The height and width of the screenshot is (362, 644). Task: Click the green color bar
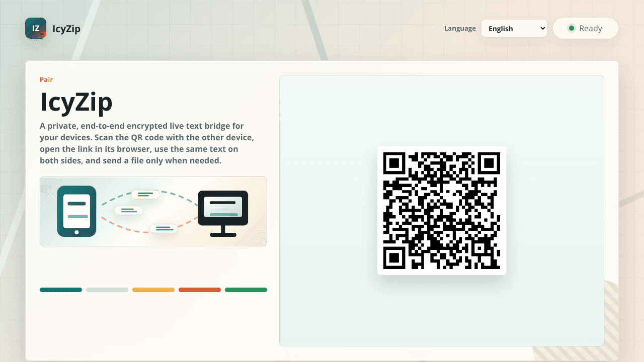(246, 290)
